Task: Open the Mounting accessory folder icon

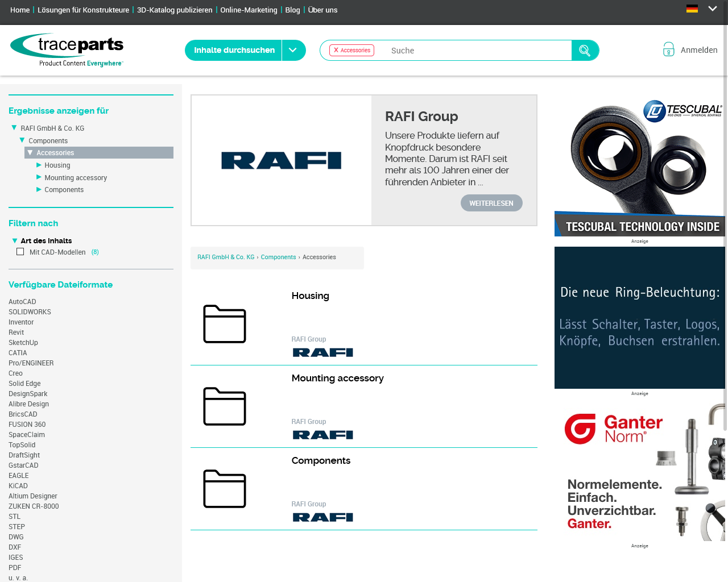Action: (225, 406)
